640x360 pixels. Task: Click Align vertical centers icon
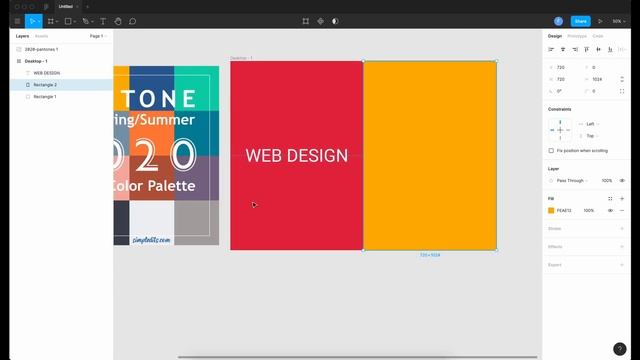point(598,49)
